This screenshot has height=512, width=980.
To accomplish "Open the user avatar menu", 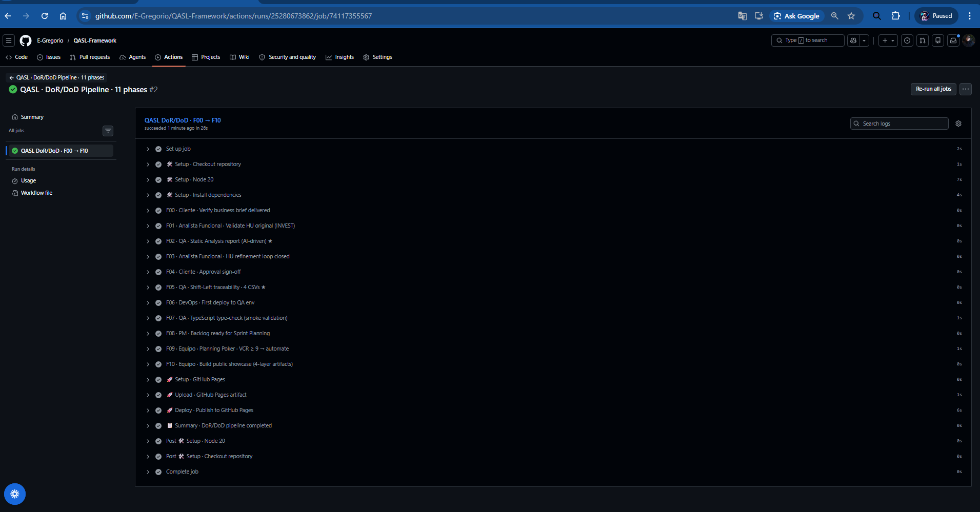I will point(969,40).
